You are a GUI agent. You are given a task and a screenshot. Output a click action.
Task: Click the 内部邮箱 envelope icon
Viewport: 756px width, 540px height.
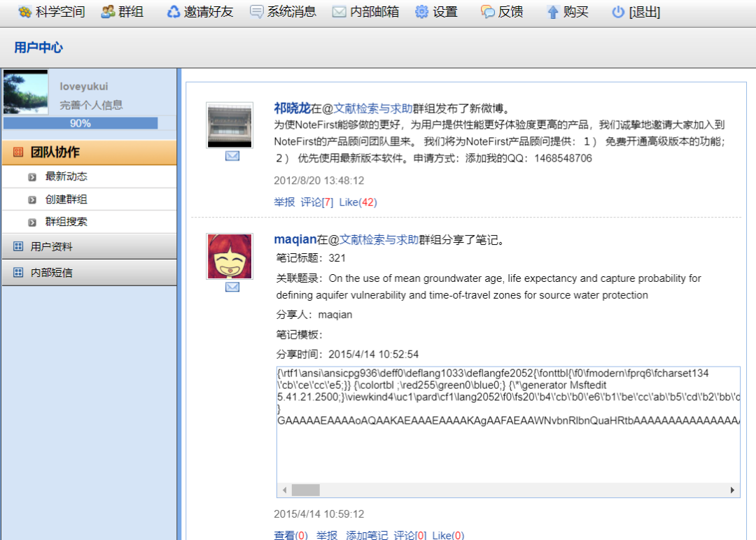pyautogui.click(x=339, y=12)
